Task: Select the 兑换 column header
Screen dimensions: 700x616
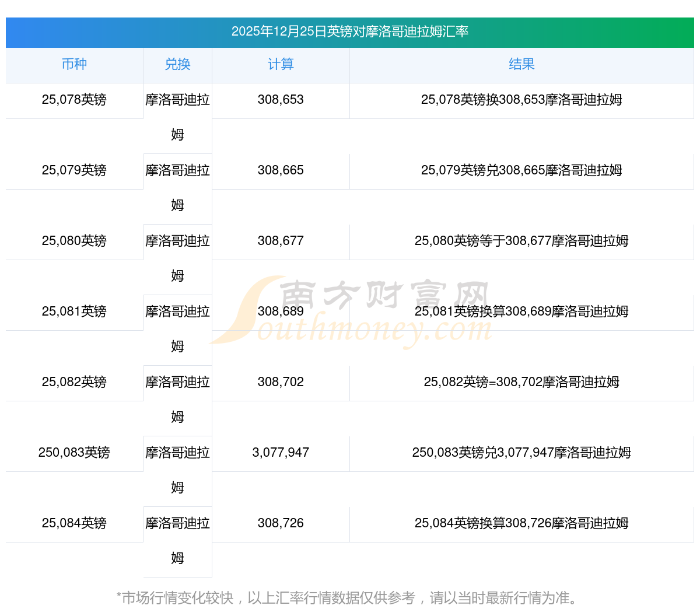Action: point(177,65)
